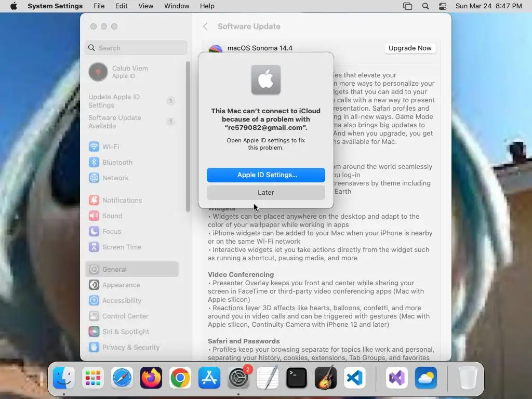This screenshot has width=532, height=399.
Task: Click the Apple ID Settings… button
Action: [266, 175]
